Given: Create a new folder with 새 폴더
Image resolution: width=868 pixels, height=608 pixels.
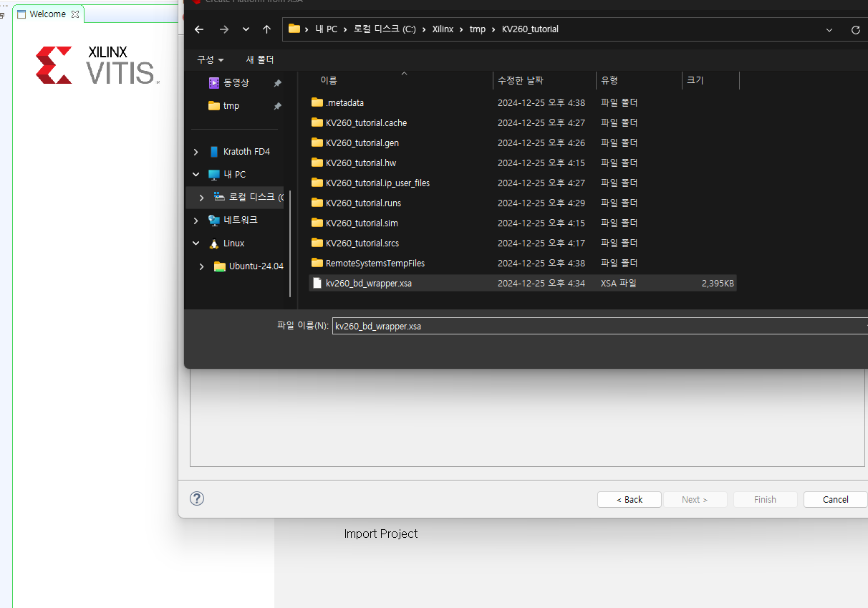Looking at the screenshot, I should pyautogui.click(x=260, y=59).
